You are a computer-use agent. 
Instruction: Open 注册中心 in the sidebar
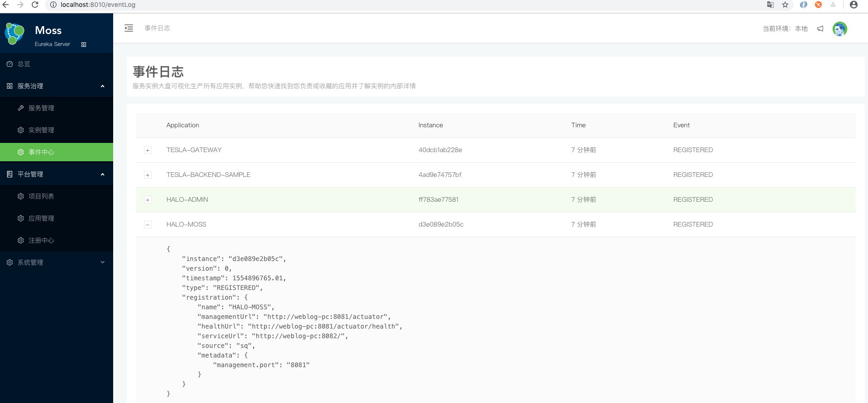click(x=41, y=240)
